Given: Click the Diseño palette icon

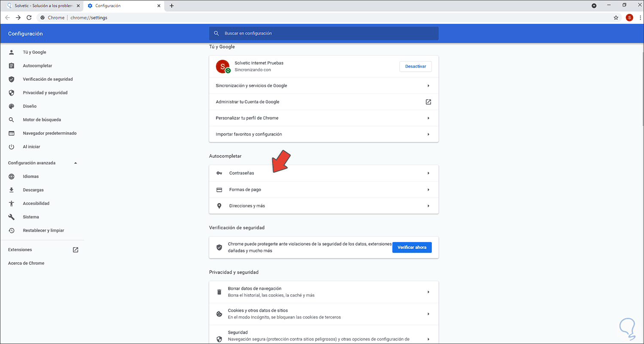Looking at the screenshot, I should tap(12, 106).
